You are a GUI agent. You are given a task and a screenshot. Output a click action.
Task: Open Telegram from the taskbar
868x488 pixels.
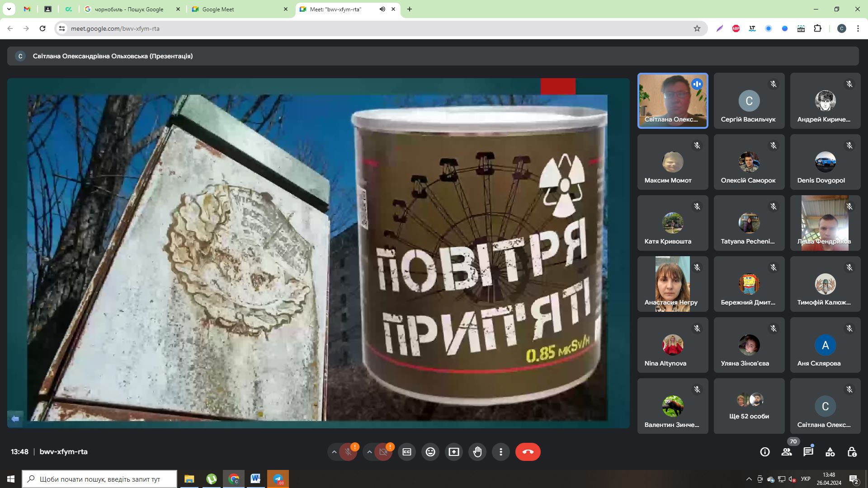click(x=278, y=479)
